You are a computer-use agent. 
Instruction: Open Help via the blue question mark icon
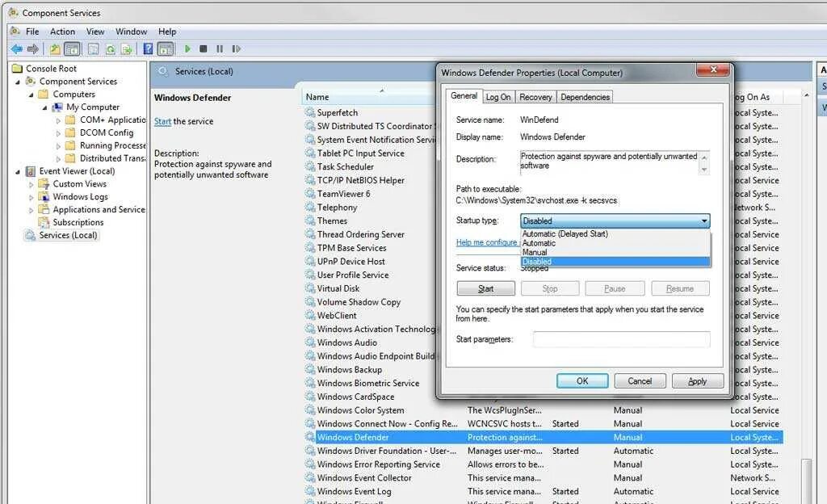point(149,49)
